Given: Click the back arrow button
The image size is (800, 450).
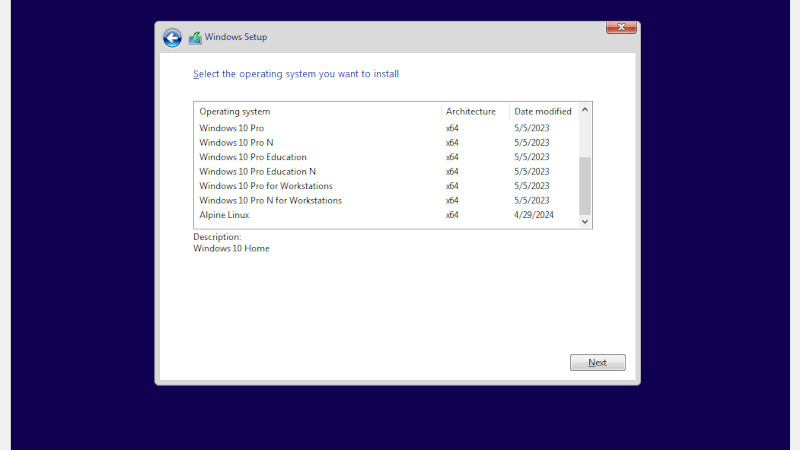Looking at the screenshot, I should (x=172, y=38).
